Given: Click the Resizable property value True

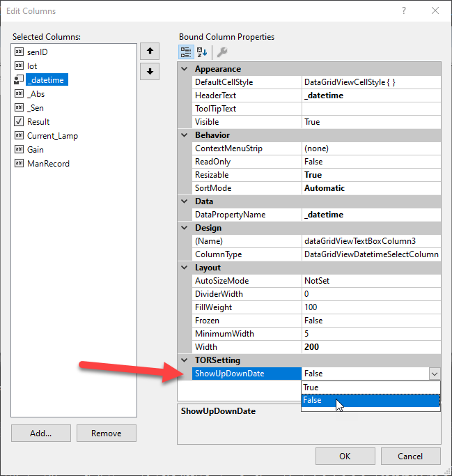Looking at the screenshot, I should pos(371,175).
